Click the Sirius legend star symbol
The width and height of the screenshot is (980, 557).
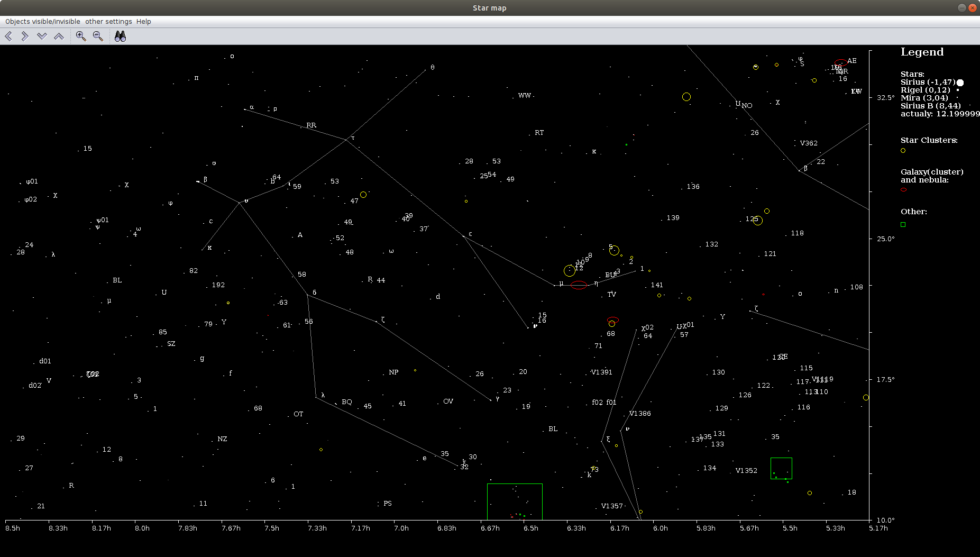click(x=960, y=83)
